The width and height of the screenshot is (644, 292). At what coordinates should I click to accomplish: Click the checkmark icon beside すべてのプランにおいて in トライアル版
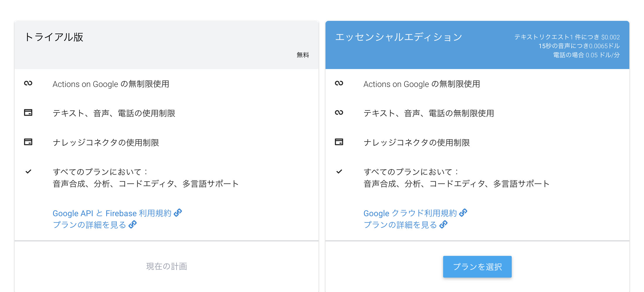point(28,172)
